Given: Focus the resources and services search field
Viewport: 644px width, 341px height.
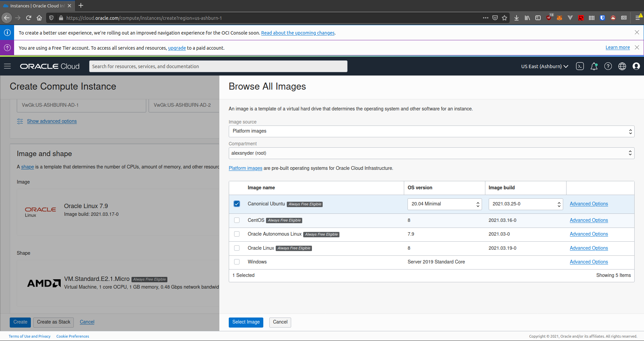Looking at the screenshot, I should tap(218, 66).
